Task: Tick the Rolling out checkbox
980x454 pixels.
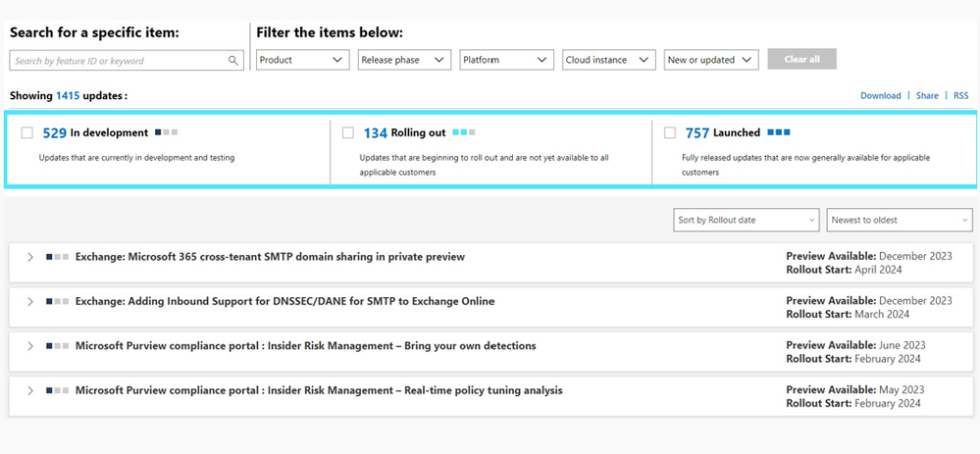Action: pos(348,132)
